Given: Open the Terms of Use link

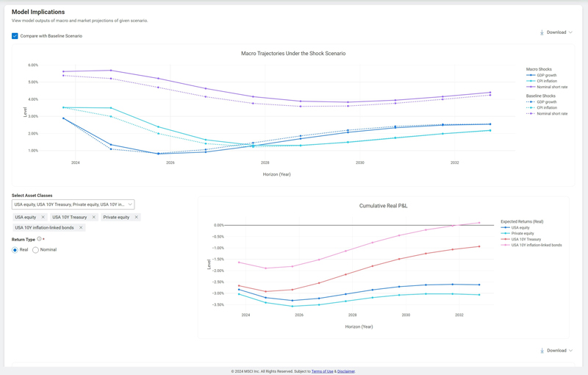Looking at the screenshot, I should [322, 371].
